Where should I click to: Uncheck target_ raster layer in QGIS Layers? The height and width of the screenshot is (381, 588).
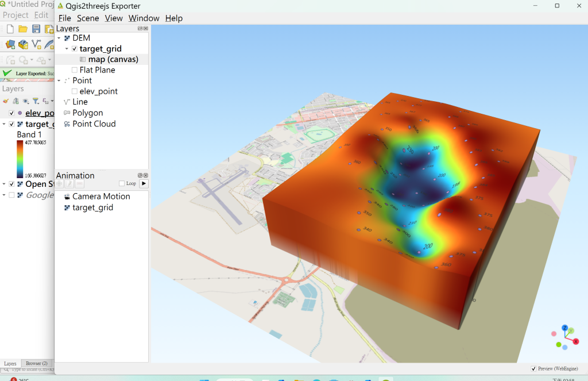coord(11,124)
